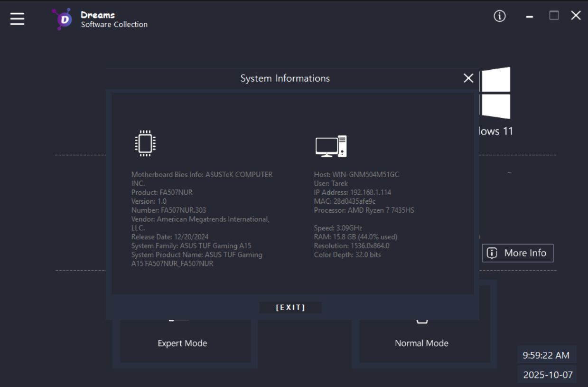Click the IP Address 192.168.1.114 line
The width and height of the screenshot is (588, 387).
tap(352, 192)
